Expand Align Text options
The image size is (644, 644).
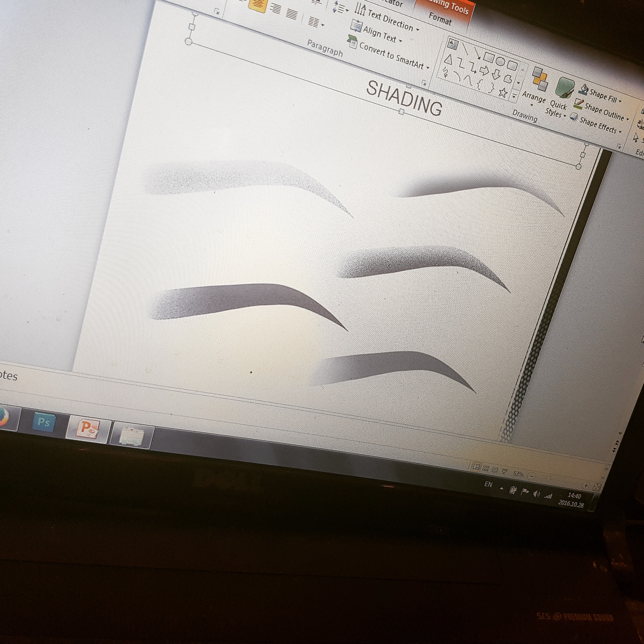coord(400,41)
